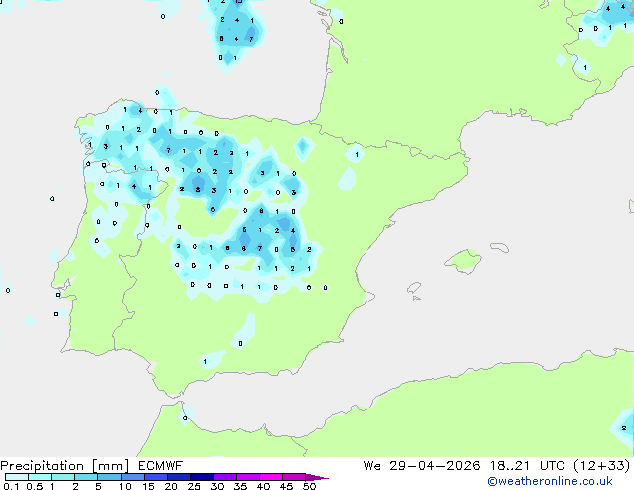634x490 pixels.
Task: Open the weatheronline.co.uk link
Action: click(550, 481)
